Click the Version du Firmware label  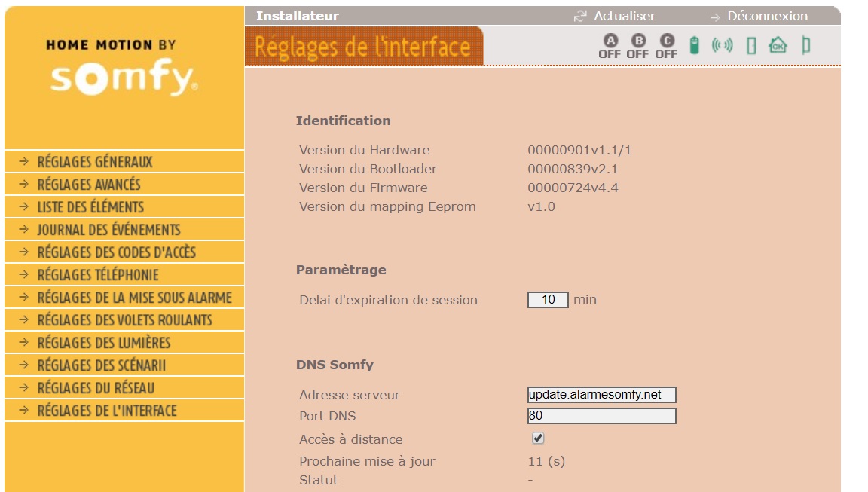coord(363,188)
